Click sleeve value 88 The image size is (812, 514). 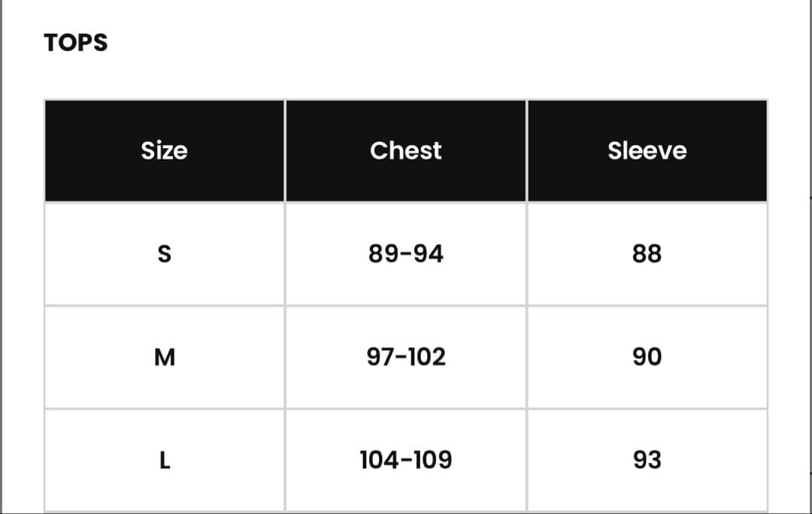(x=647, y=254)
